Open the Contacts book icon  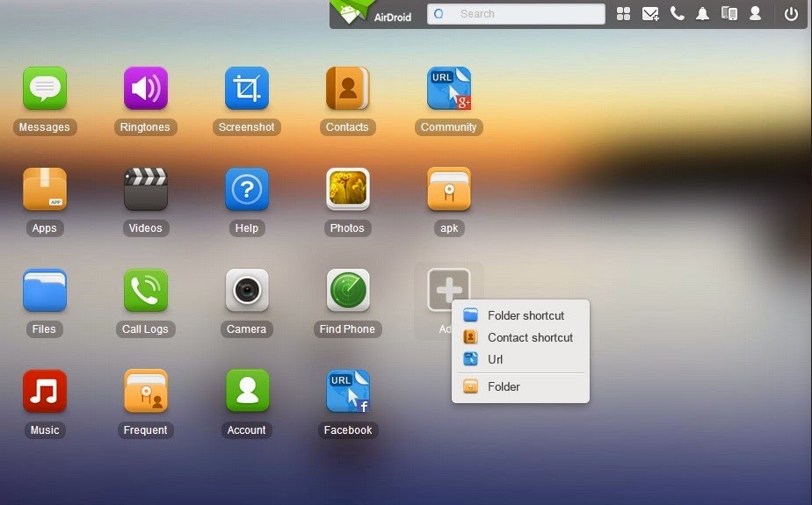(x=347, y=88)
